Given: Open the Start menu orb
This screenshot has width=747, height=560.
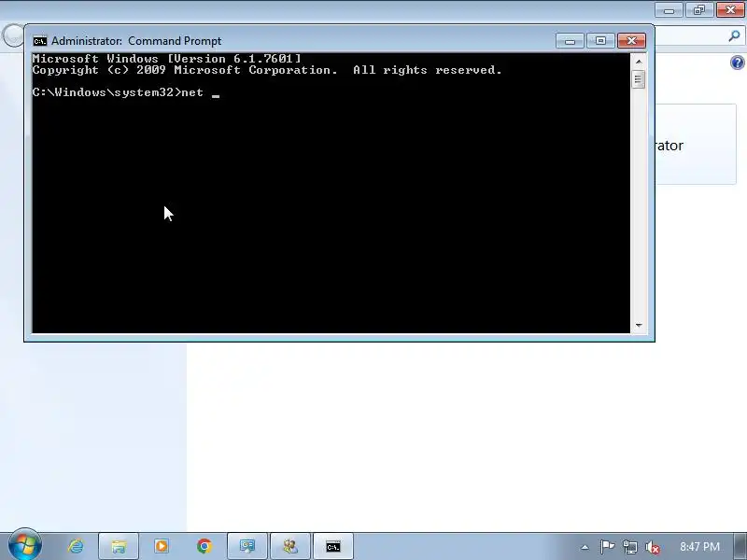Looking at the screenshot, I should [25, 545].
